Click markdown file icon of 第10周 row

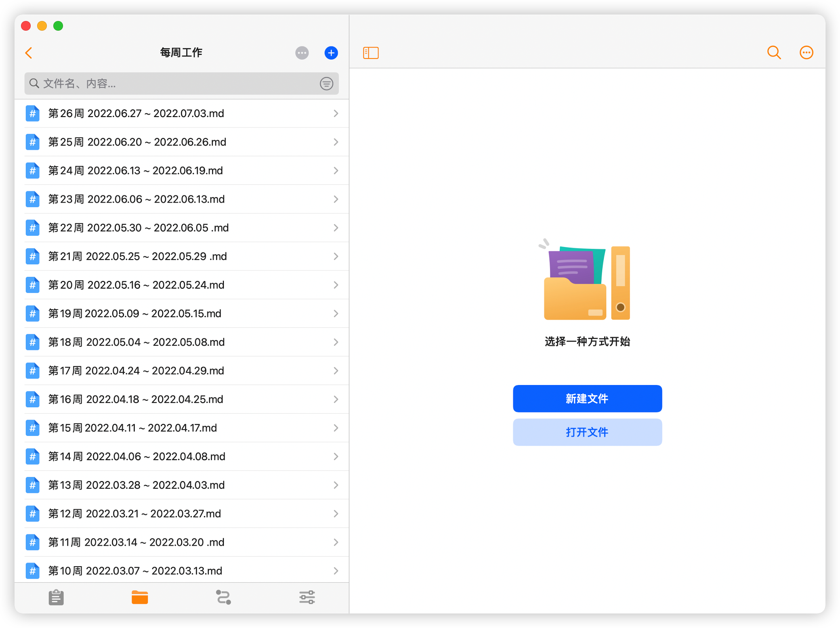click(33, 571)
